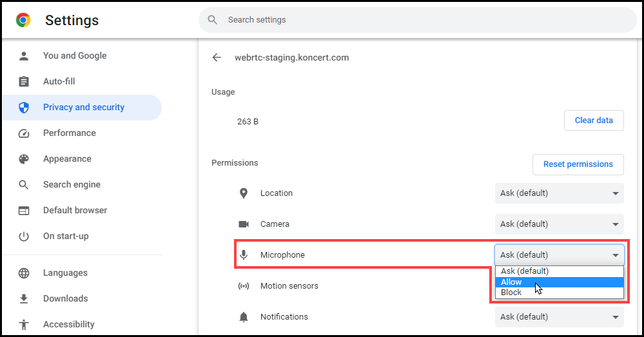
Task: Choose Block in the Microphone dropdown list
Action: coord(559,293)
